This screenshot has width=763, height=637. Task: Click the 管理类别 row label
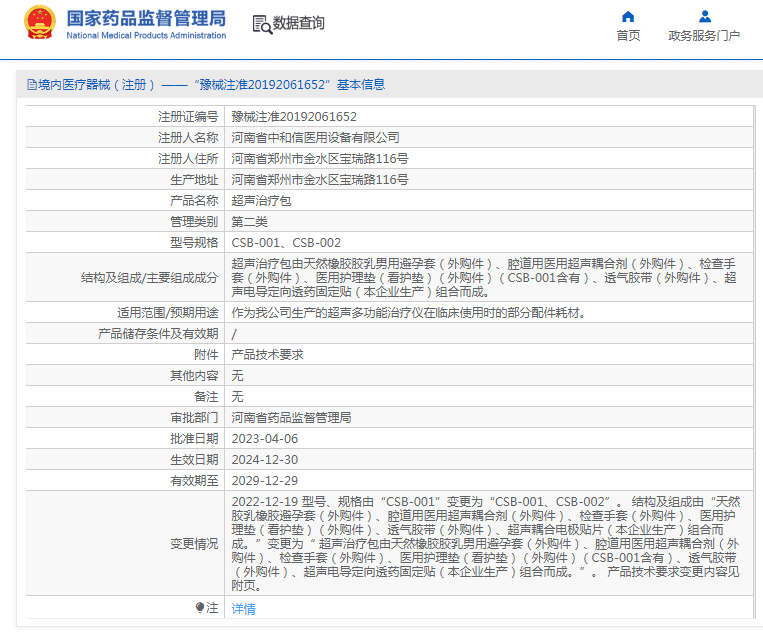coord(194,221)
